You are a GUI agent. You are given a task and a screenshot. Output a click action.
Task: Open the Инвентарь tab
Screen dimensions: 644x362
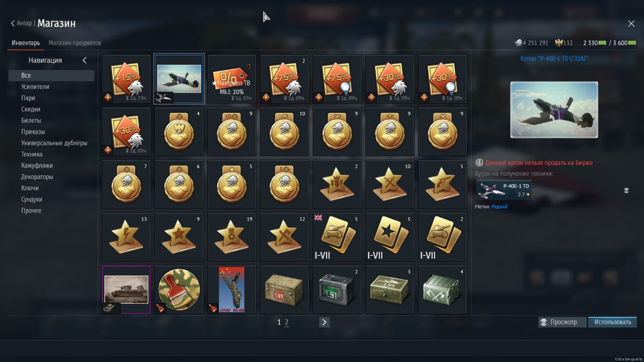[26, 43]
